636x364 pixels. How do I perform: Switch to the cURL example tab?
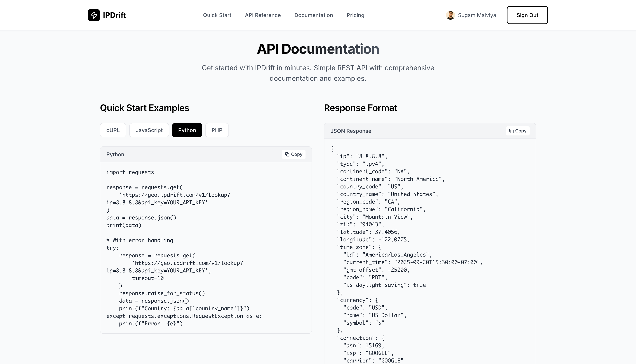coord(113,130)
